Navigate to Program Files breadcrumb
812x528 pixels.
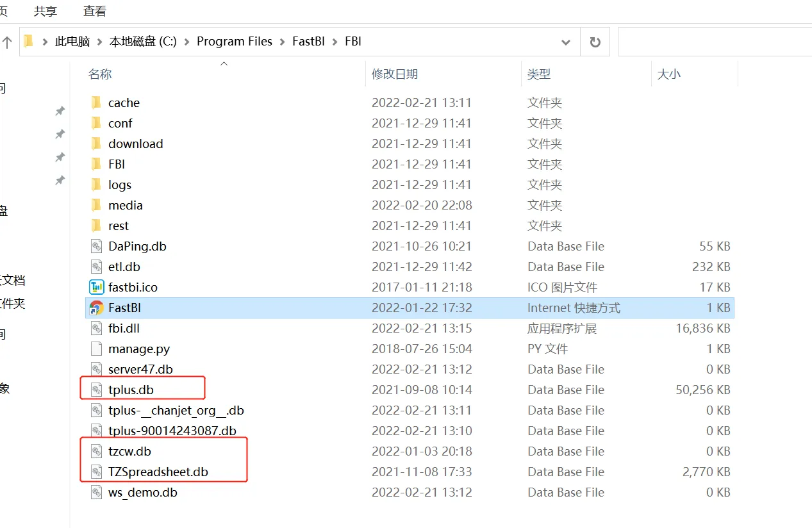click(235, 42)
